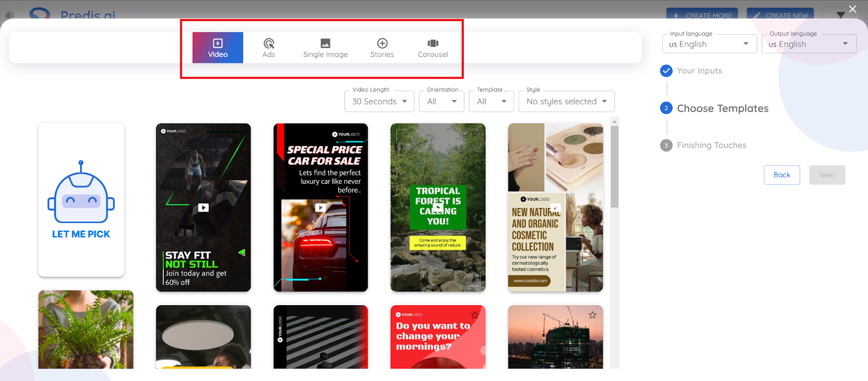Star the grey oval ceiling lamp template
Viewport: 868px width, 381px height.
[x=240, y=315]
